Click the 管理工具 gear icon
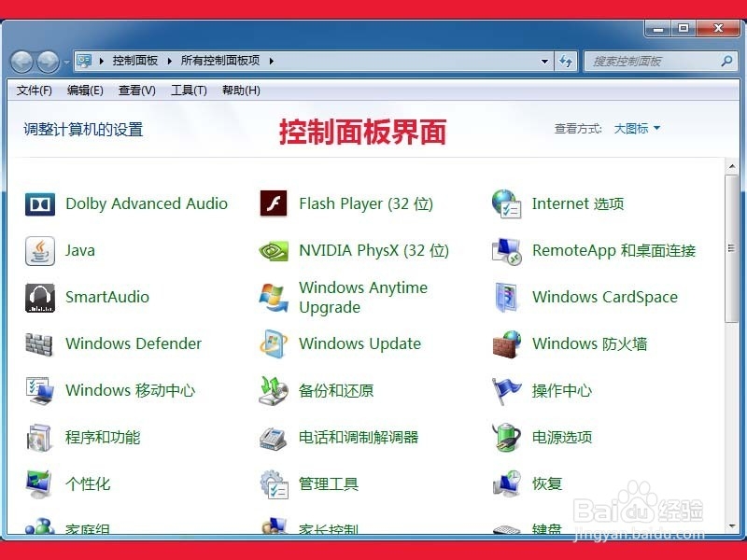Image resolution: width=747 pixels, height=560 pixels. pyautogui.click(x=274, y=484)
